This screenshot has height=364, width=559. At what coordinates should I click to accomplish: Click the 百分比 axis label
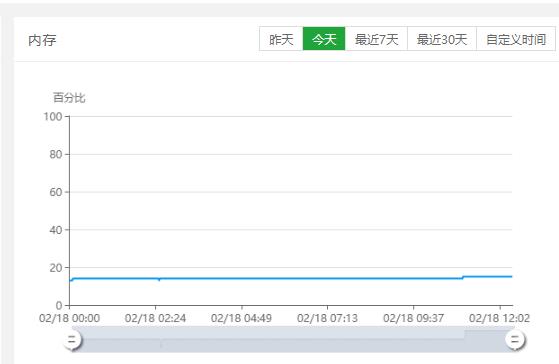[x=69, y=97]
